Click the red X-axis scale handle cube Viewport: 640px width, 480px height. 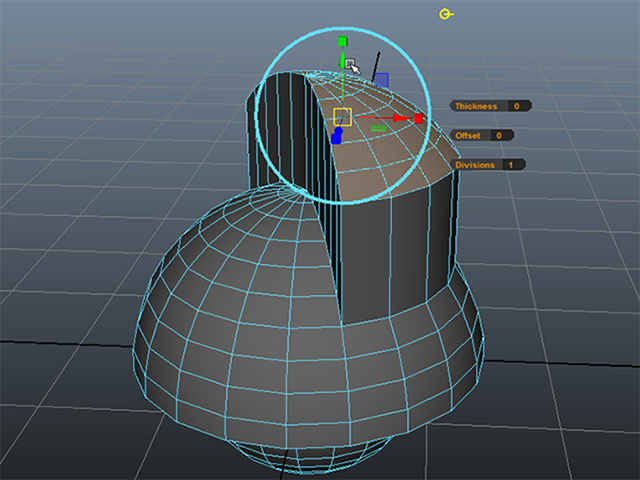click(418, 118)
